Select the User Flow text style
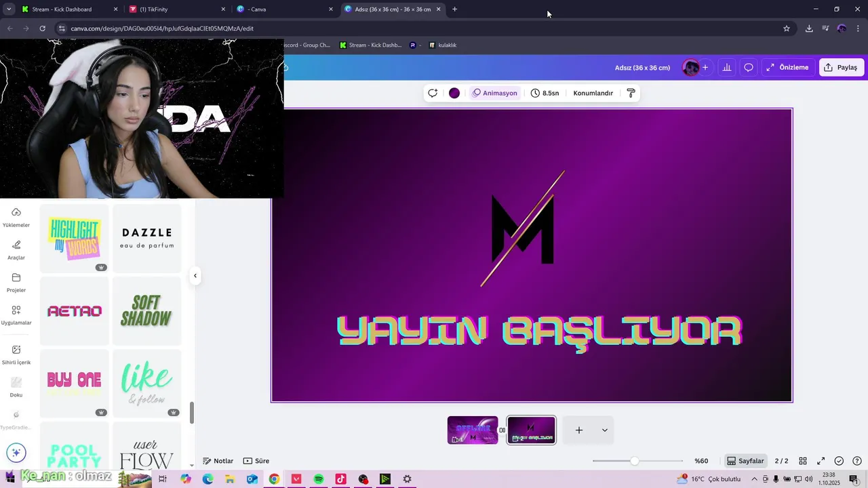 [x=147, y=445]
